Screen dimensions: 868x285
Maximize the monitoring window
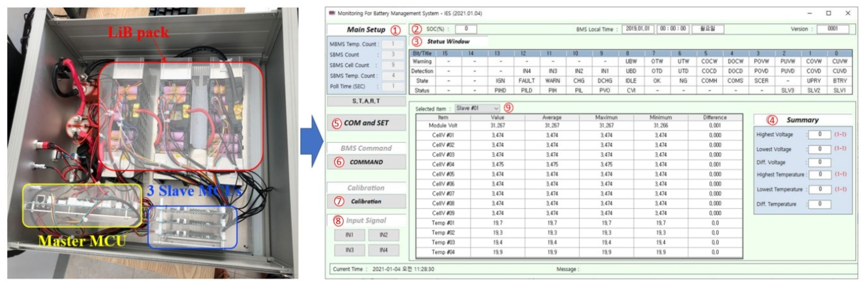point(829,13)
